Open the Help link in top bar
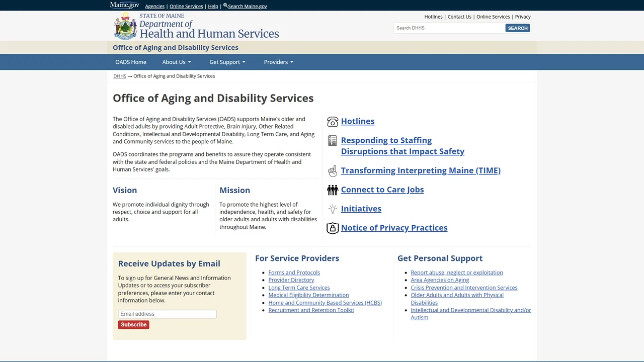This screenshot has height=362, width=644. 213,7
